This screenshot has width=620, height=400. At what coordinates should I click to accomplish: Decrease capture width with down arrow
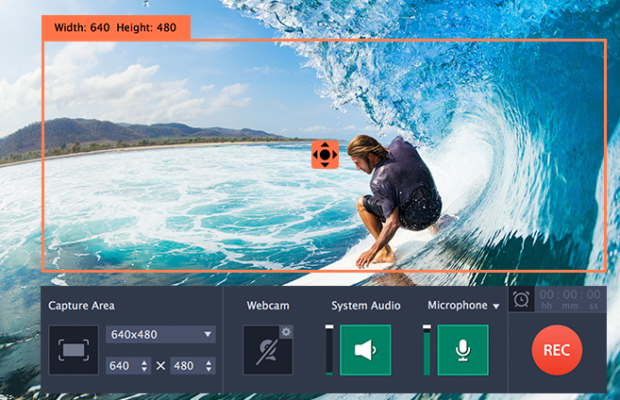[x=144, y=370]
